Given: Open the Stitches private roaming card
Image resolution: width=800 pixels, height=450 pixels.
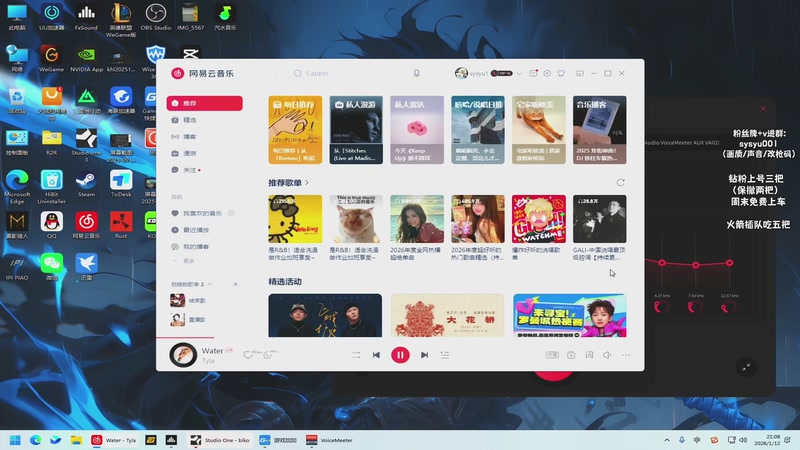Looking at the screenshot, I should (356, 130).
